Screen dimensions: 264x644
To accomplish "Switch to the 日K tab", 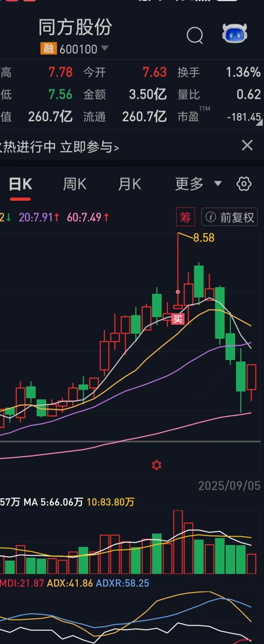I will (20, 184).
